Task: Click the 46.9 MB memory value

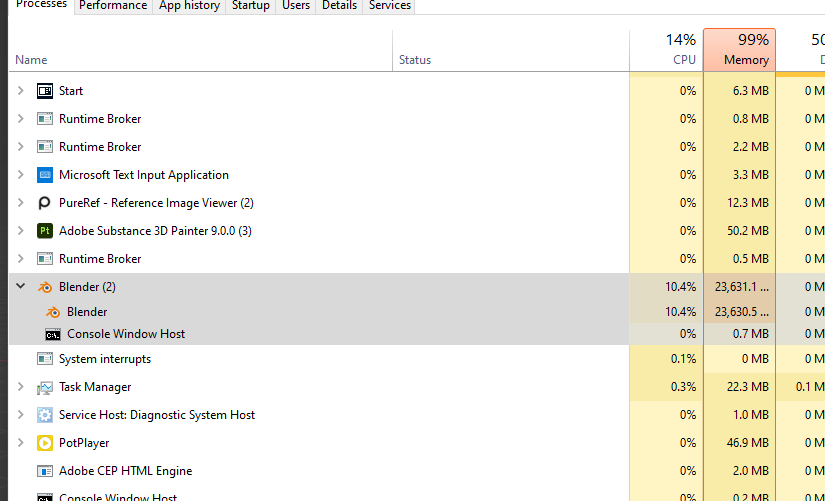Action: 748,443
